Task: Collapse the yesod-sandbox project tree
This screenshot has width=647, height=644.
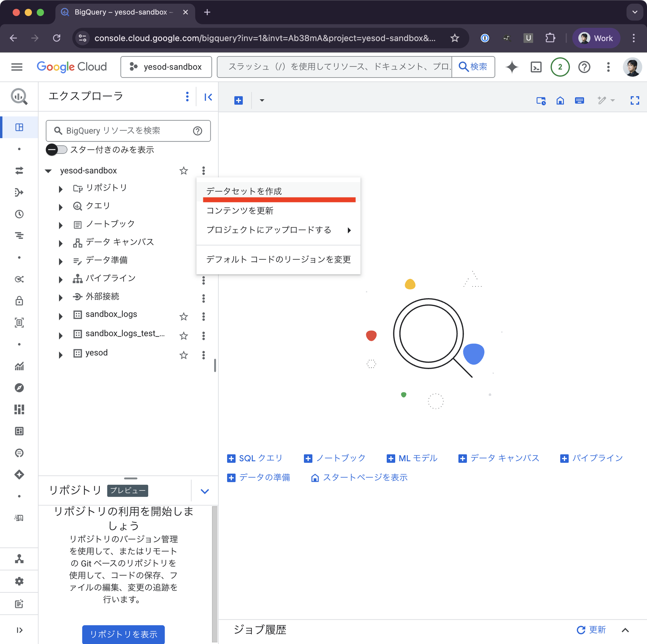Action: pyautogui.click(x=48, y=171)
